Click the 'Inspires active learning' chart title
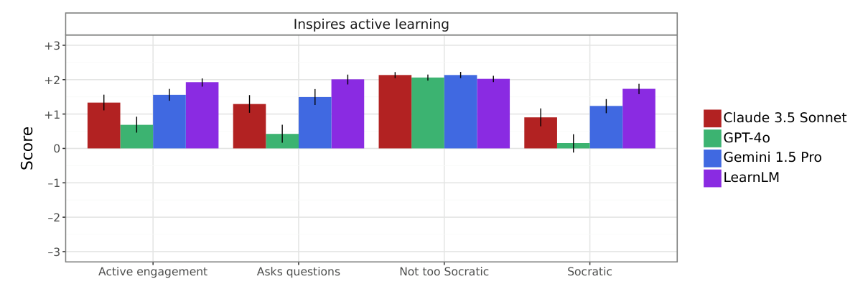Viewport: 868px width, 302px height. (371, 24)
